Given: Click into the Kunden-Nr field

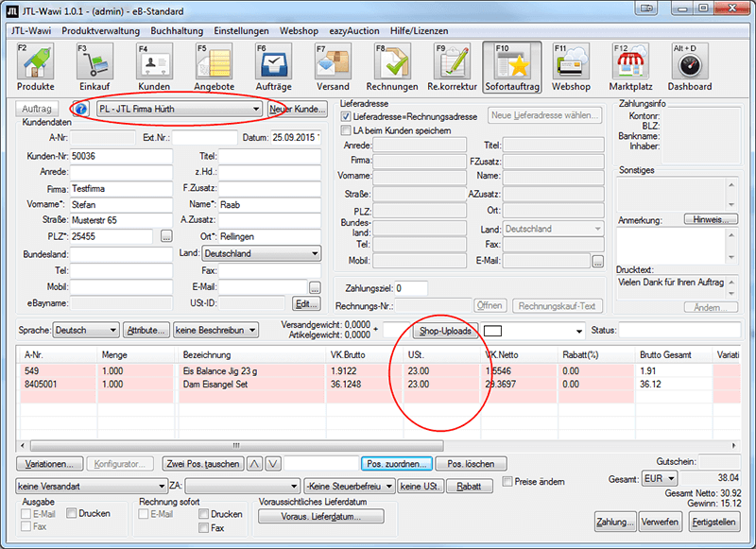Looking at the screenshot, I should (x=121, y=156).
